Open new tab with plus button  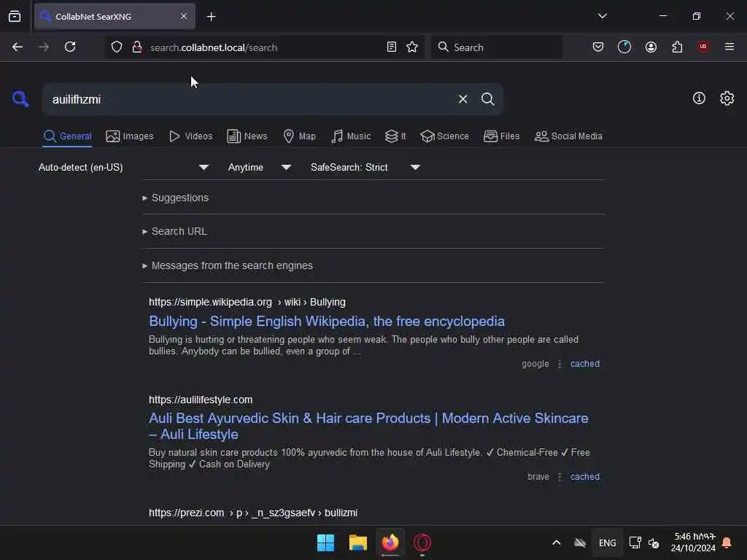pyautogui.click(x=211, y=17)
